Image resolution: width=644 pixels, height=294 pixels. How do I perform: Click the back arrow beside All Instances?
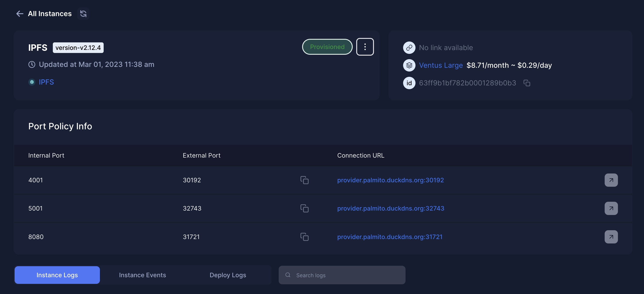(x=19, y=14)
